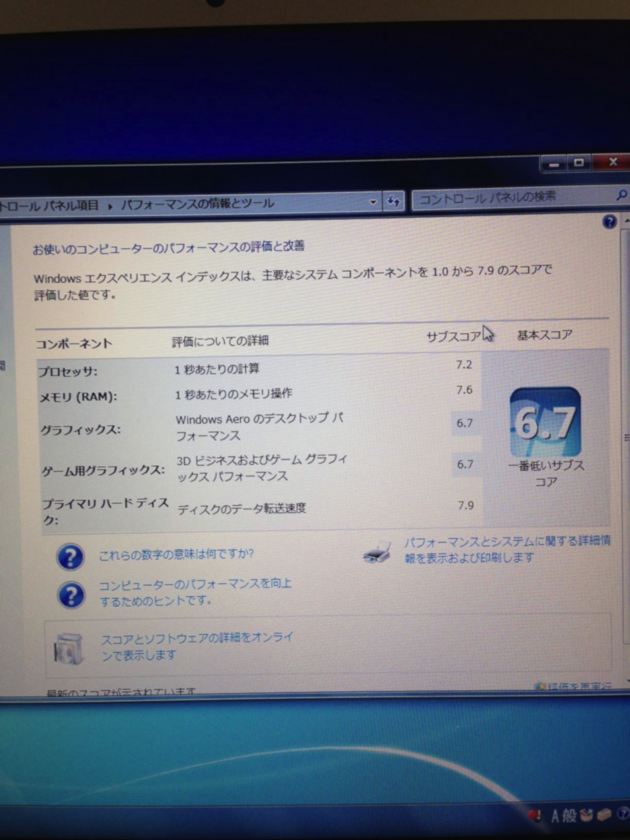The image size is (630, 840).
Task: Select the プライマリ ハード ディスク: row label
Action: pos(106,511)
